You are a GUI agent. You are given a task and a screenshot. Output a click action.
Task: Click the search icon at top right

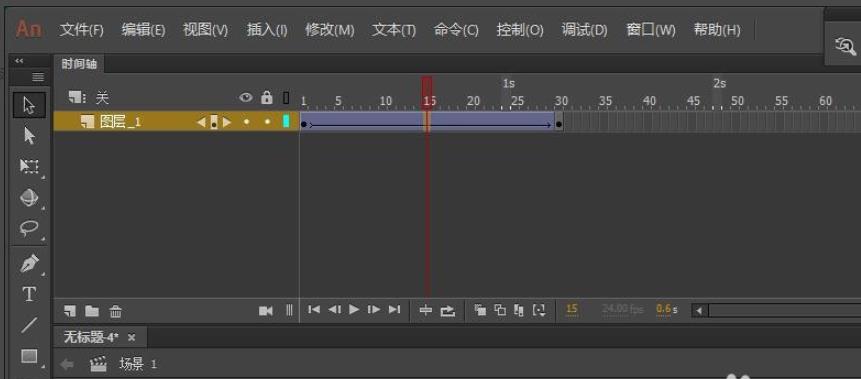[x=846, y=45]
